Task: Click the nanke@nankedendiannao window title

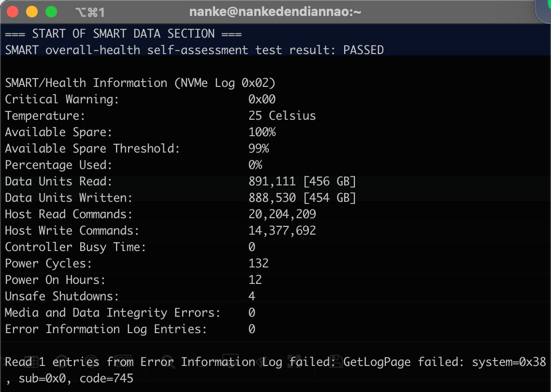Action: [275, 12]
